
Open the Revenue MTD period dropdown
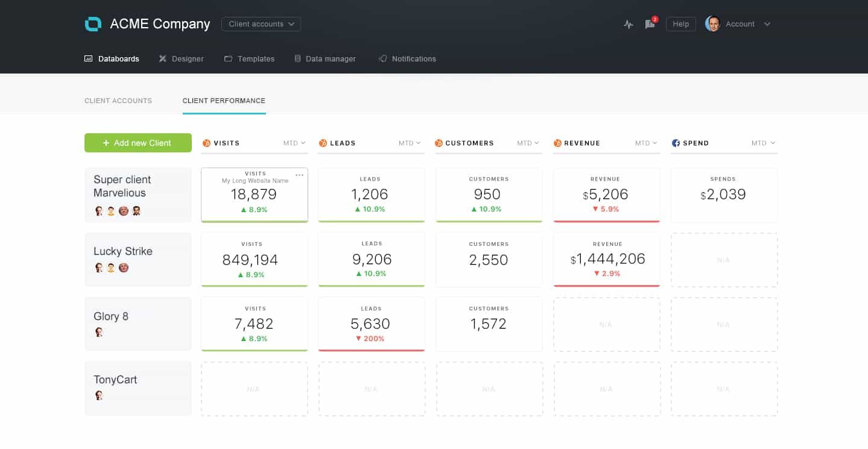[x=646, y=143]
